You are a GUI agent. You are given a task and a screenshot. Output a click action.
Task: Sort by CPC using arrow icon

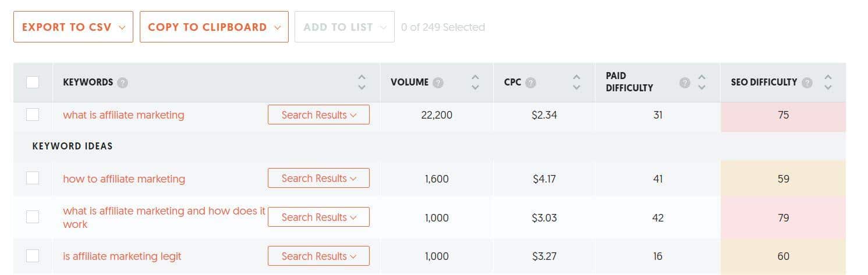576,82
